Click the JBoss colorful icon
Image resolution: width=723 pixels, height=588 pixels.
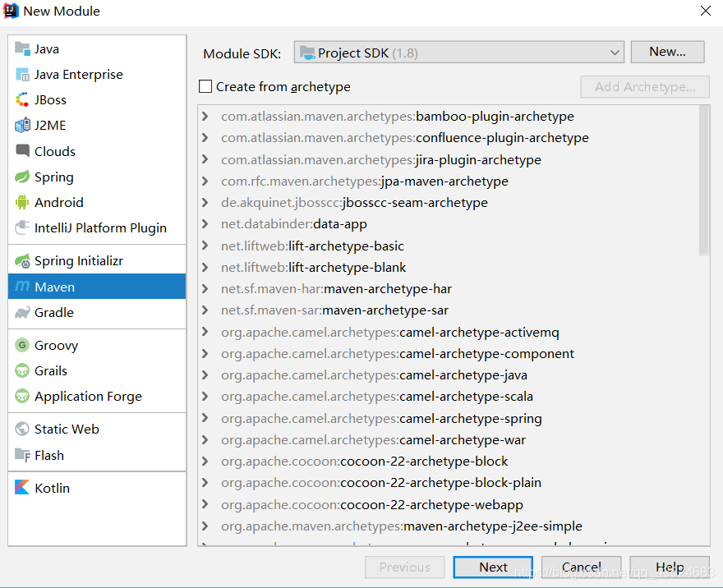tap(22, 99)
